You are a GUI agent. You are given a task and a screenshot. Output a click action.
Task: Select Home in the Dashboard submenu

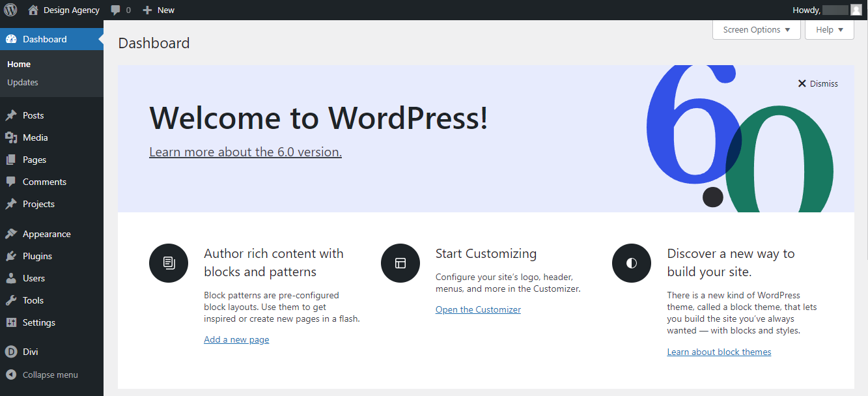point(19,64)
